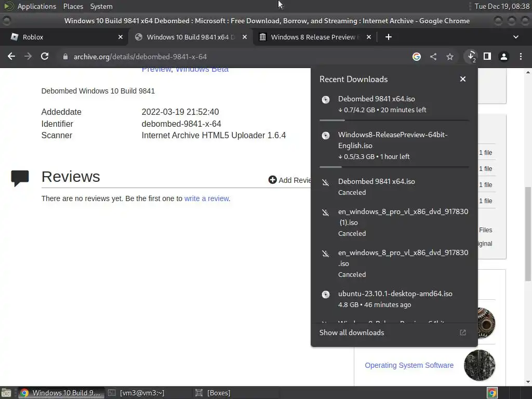Close the Roblox tab
The image size is (532, 399).
[x=121, y=37]
